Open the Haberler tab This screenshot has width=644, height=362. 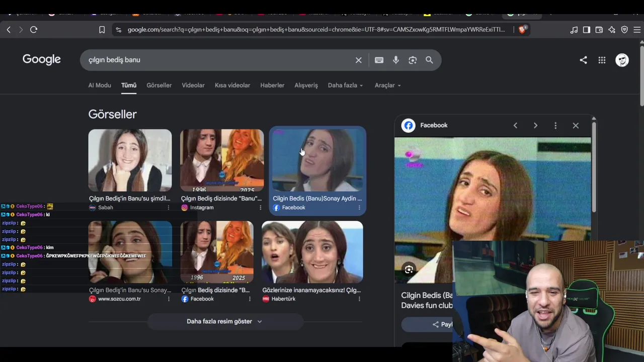click(272, 85)
